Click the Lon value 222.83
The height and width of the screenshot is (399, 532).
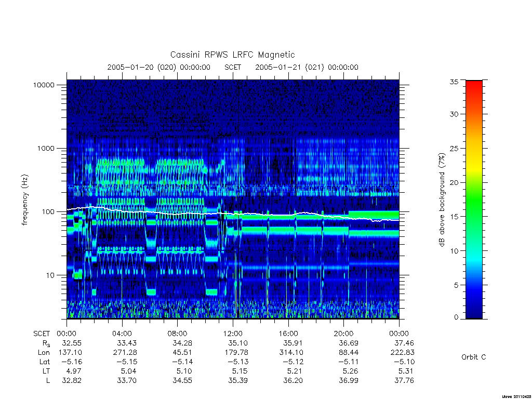click(403, 353)
